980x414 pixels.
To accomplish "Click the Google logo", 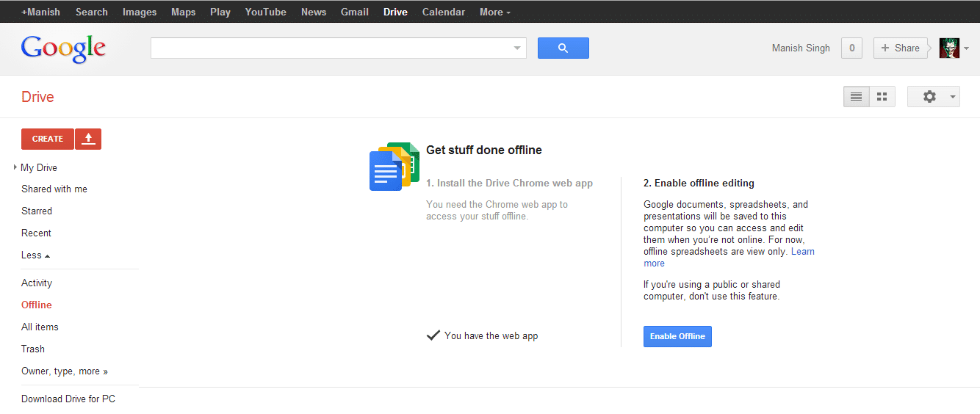I will point(63,48).
